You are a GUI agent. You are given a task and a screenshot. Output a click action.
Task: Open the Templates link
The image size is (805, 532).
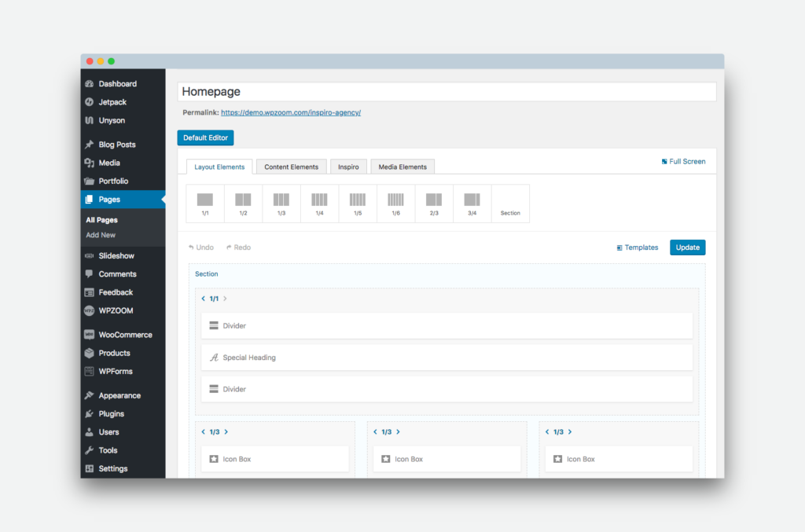(x=637, y=248)
